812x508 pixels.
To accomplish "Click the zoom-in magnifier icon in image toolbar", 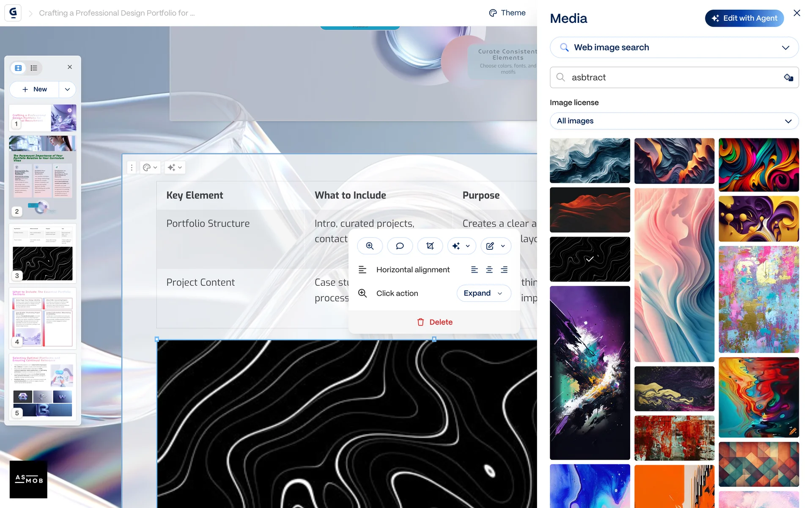I will [x=370, y=246].
